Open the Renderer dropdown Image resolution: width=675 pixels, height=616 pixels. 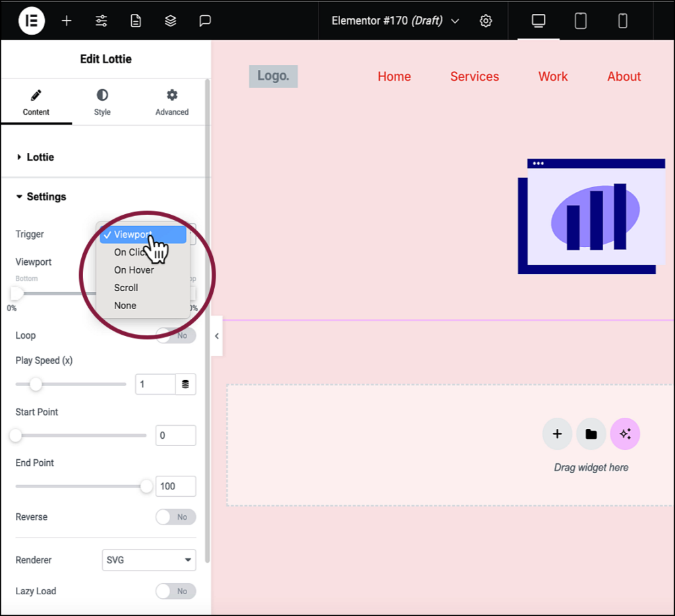148,559
